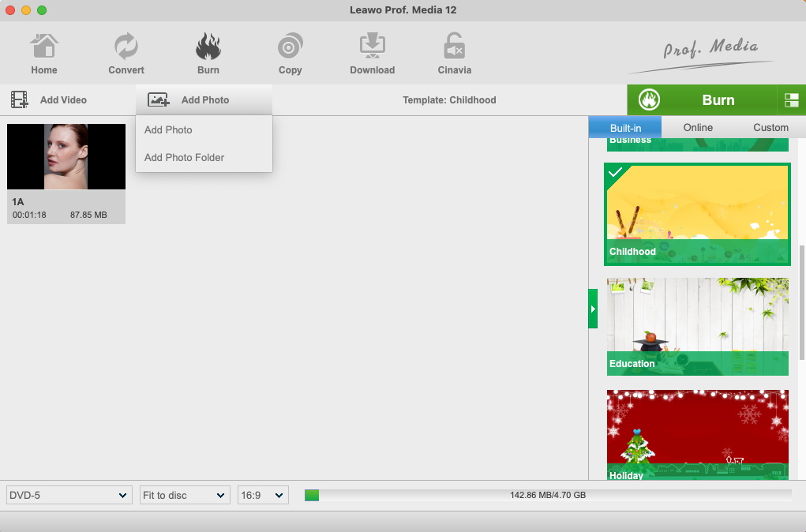Switch to the Burn module flame icon
Viewport: 806px width, 532px height.
208,47
